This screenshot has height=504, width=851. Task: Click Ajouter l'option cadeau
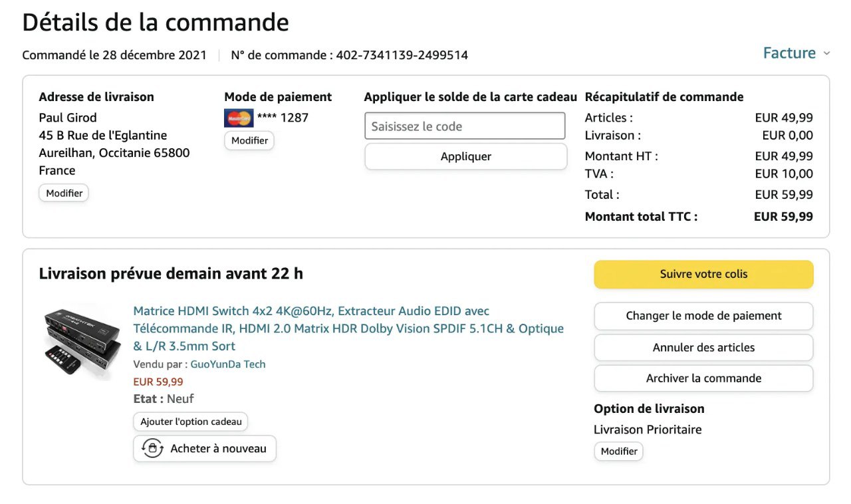tap(191, 422)
